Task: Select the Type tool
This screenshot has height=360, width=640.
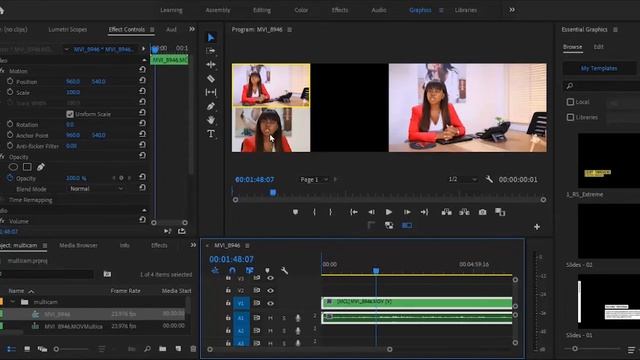Action: (x=211, y=133)
